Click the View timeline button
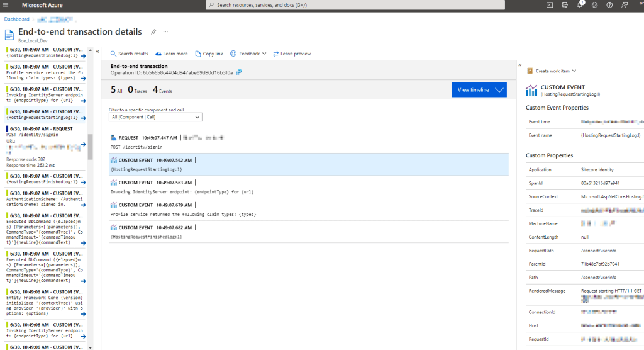This screenshot has height=350, width=644. click(479, 90)
